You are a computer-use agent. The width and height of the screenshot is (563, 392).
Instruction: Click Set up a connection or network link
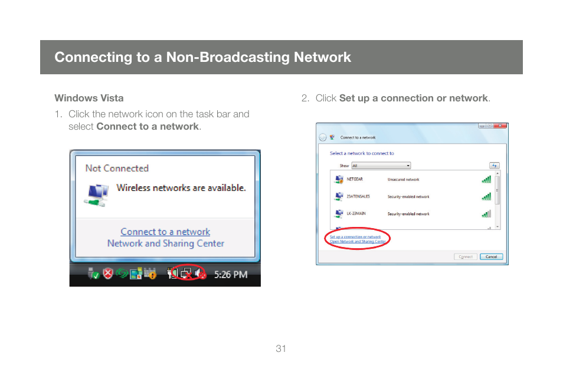tap(355, 237)
